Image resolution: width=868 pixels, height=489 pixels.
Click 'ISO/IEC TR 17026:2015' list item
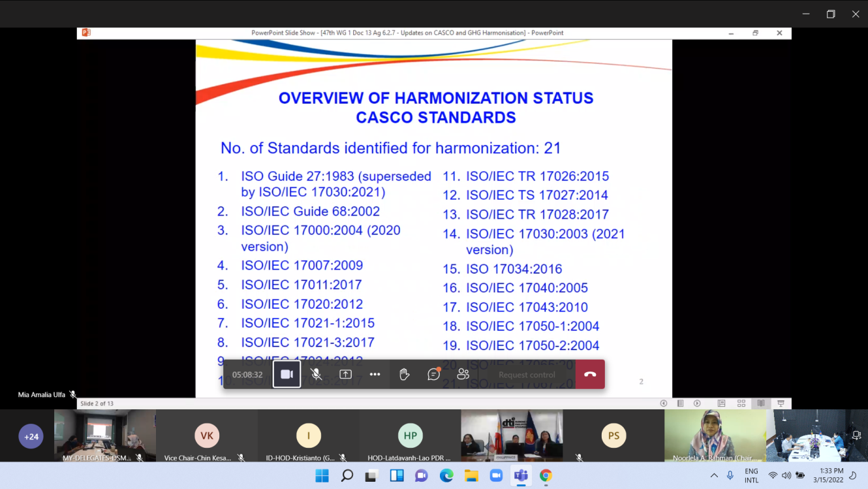click(x=537, y=176)
